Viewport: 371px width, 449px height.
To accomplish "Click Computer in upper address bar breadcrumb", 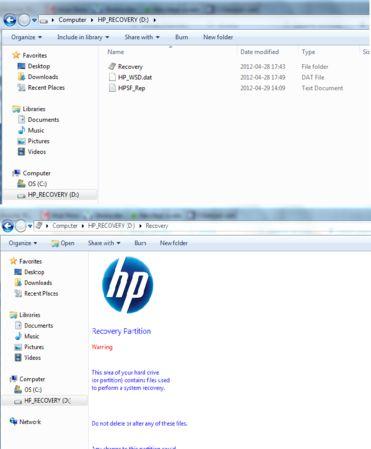I will (72, 20).
